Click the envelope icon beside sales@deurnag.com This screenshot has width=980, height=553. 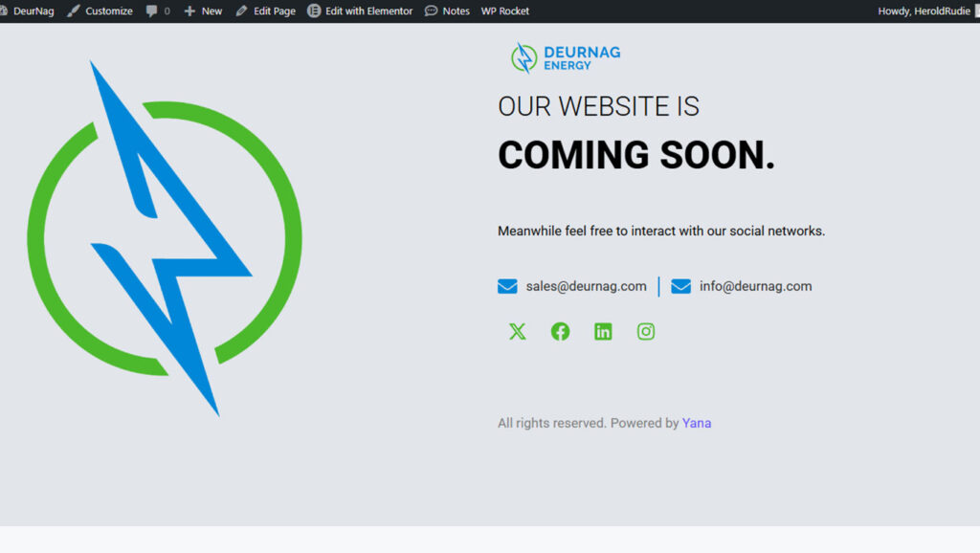pos(507,285)
